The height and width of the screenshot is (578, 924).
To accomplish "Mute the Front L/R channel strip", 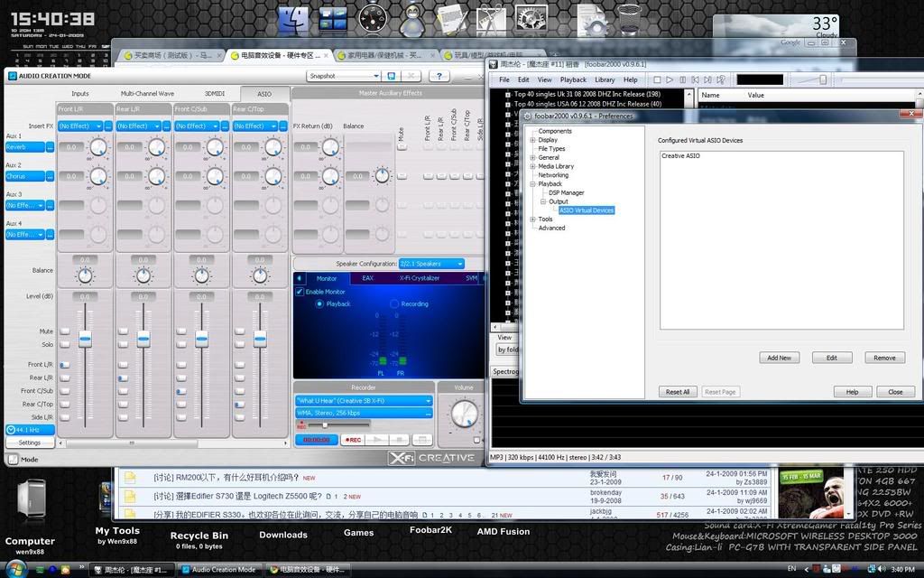I will click(64, 331).
